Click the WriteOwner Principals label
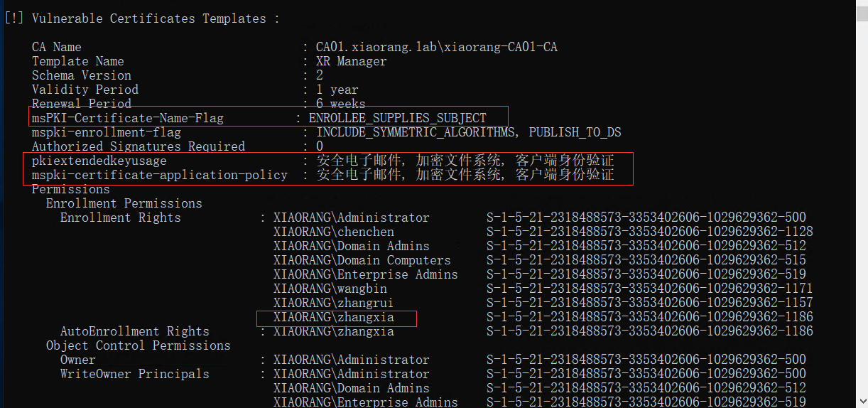 click(134, 374)
